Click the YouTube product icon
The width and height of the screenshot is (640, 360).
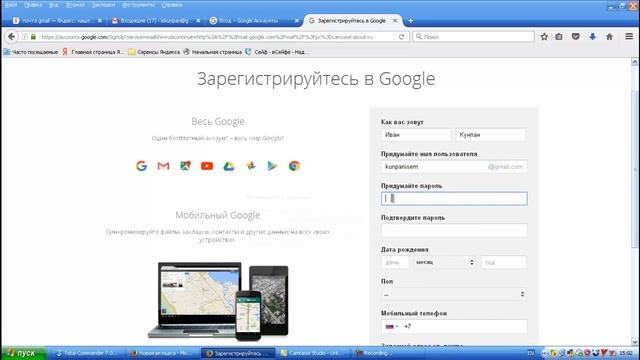(207, 166)
